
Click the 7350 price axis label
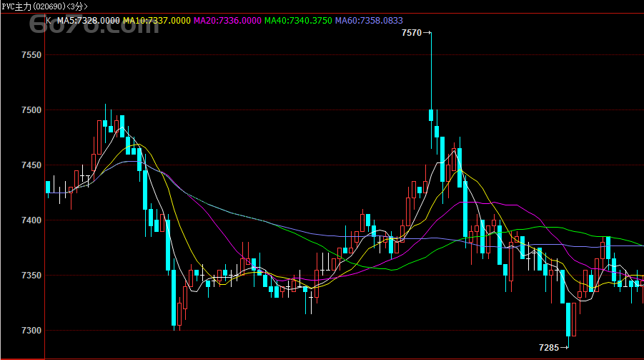[x=31, y=276]
